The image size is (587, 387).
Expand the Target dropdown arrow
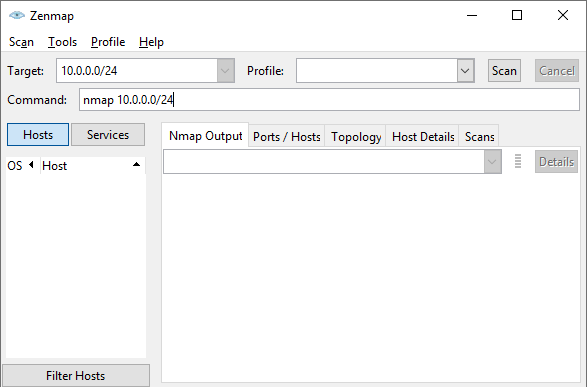226,70
